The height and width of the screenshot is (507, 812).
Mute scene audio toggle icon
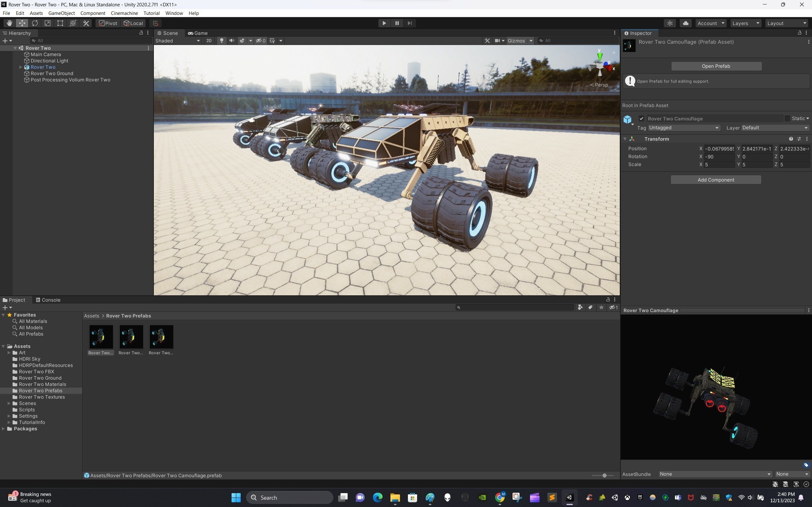[x=232, y=41]
